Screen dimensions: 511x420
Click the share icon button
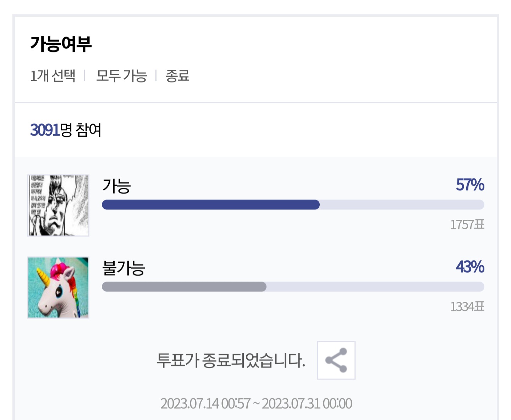point(336,360)
